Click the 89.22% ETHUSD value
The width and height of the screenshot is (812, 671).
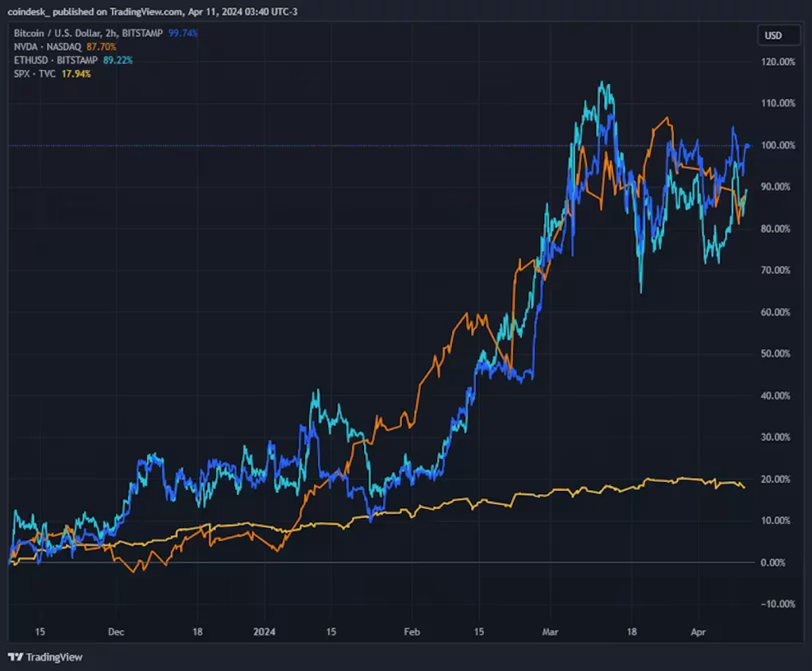point(117,60)
